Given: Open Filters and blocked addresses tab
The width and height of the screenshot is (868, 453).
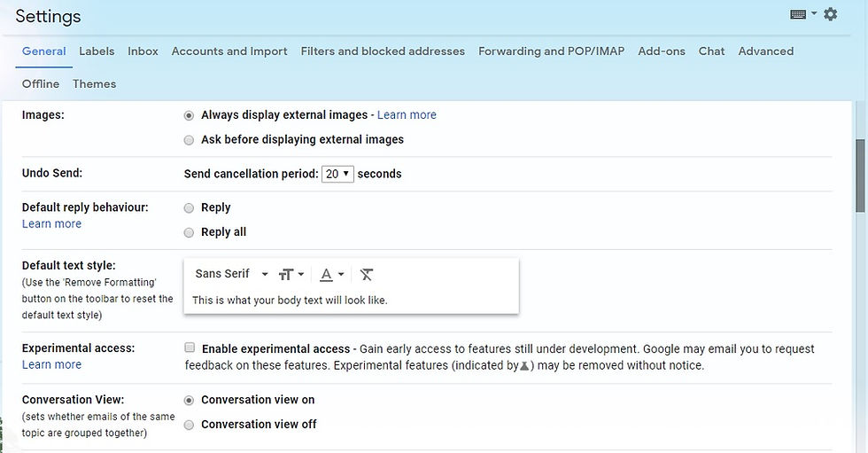Looking at the screenshot, I should (383, 51).
